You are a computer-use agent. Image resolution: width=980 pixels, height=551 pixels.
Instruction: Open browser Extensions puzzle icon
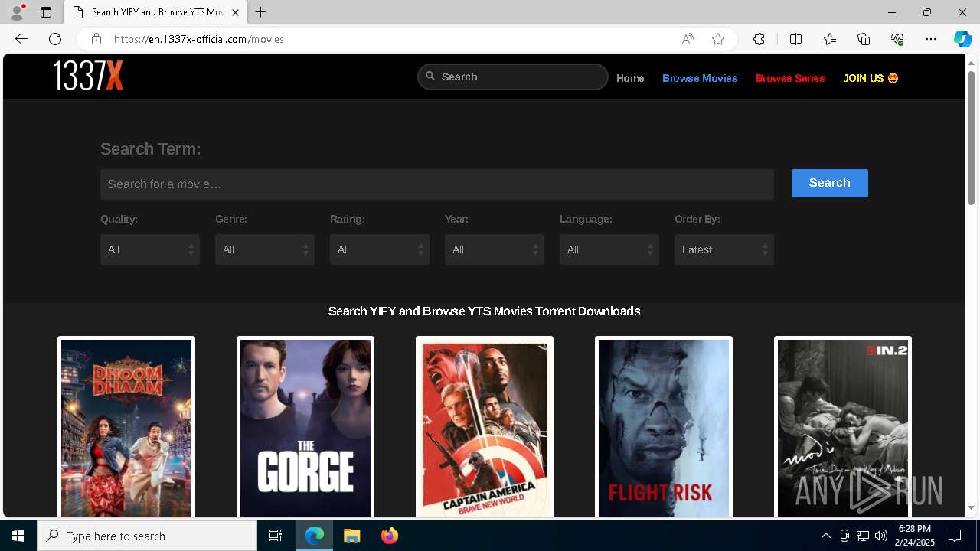759,39
